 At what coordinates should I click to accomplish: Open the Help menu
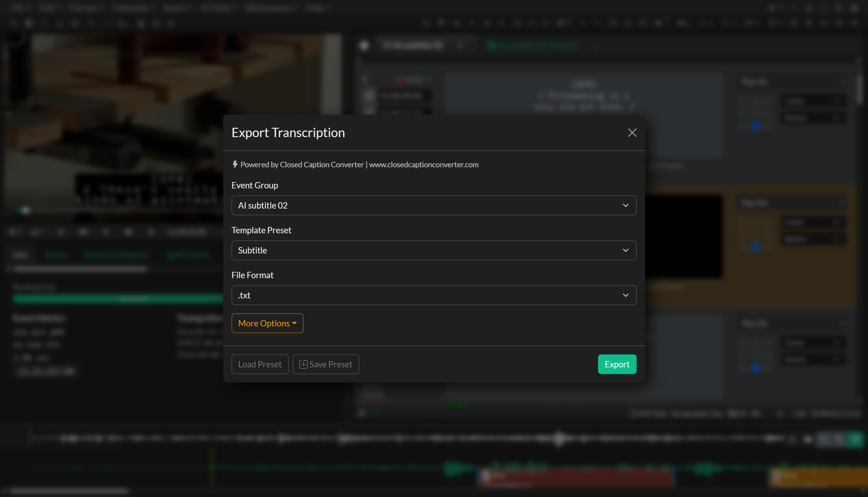point(317,8)
